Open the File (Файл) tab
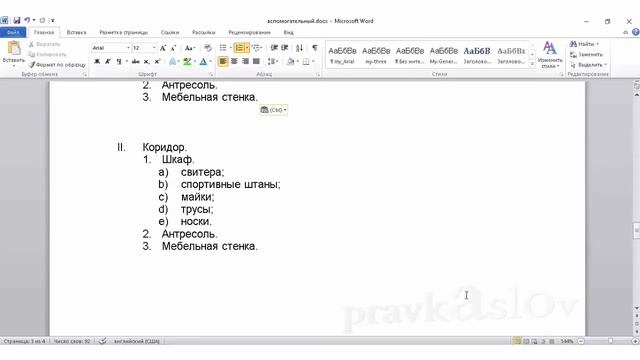Image resolution: width=640 pixels, height=360 pixels. pos(13,32)
